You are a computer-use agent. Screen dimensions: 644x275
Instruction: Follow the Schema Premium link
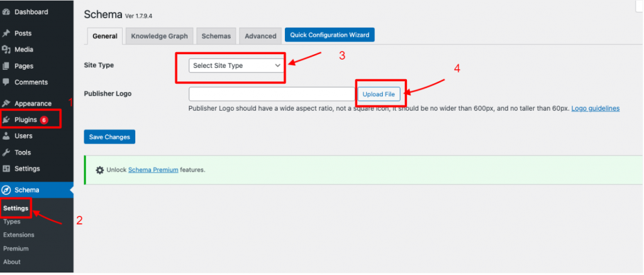tap(153, 169)
